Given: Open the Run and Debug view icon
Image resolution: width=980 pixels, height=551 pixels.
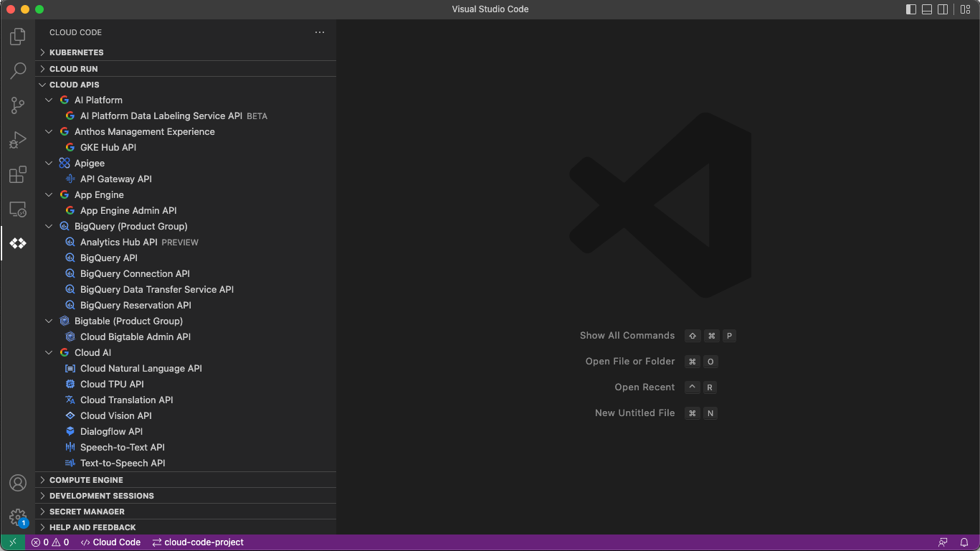Looking at the screenshot, I should tap(18, 140).
